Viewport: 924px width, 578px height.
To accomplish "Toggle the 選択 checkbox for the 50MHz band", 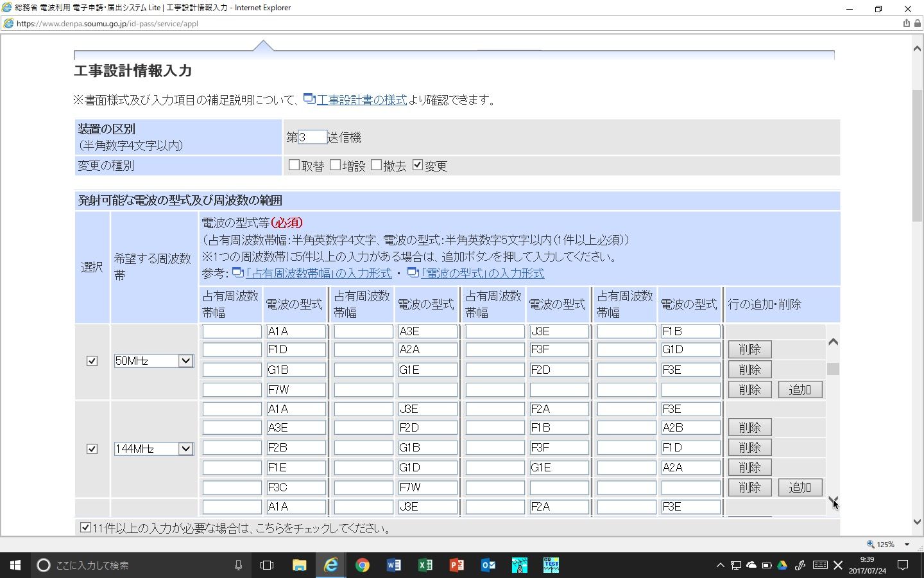I will [92, 361].
